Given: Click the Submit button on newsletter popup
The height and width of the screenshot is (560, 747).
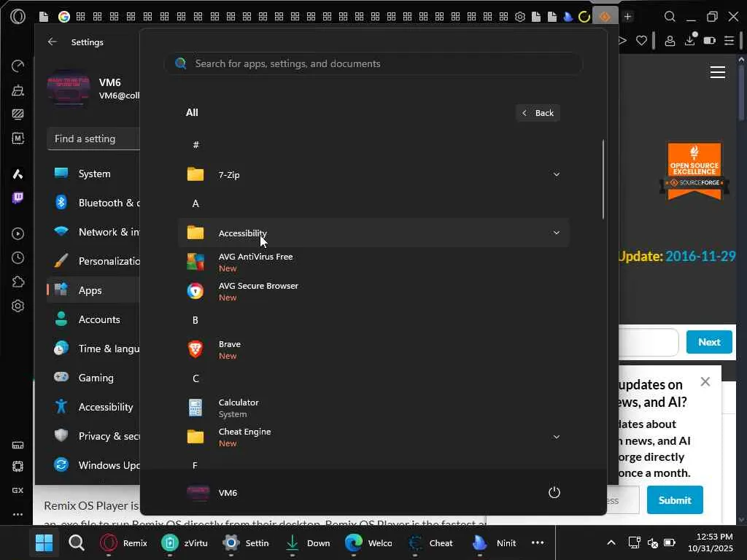Looking at the screenshot, I should [x=675, y=500].
